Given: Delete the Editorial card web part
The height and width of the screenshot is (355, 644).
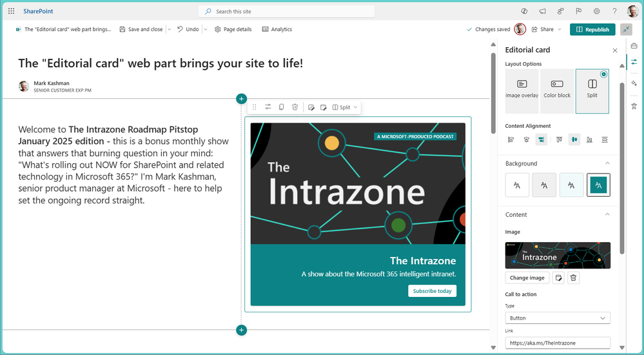Looking at the screenshot, I should tap(295, 107).
